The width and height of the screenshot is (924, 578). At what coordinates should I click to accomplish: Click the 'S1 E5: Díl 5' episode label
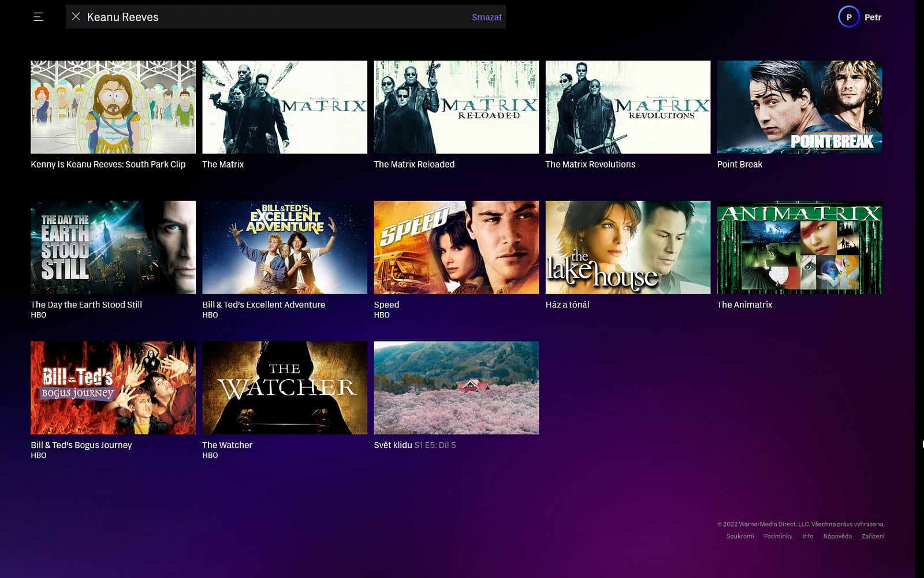[x=435, y=445]
